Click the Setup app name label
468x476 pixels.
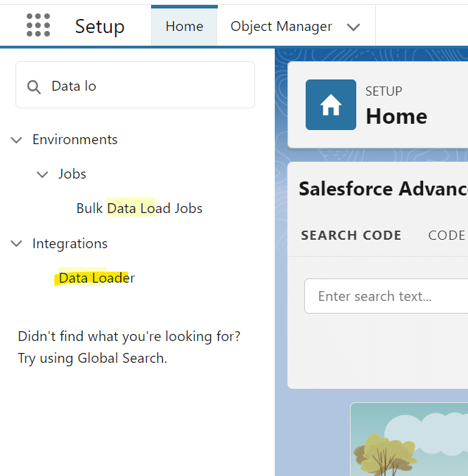tap(100, 27)
